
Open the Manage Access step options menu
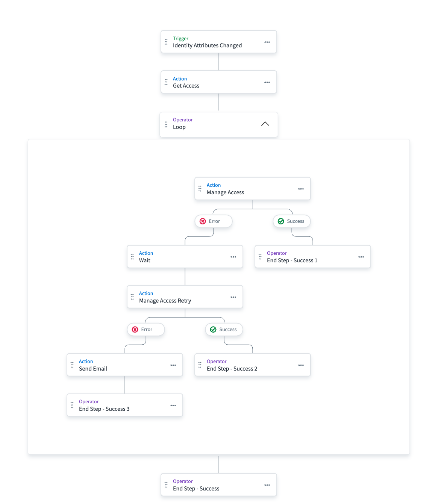301,189
